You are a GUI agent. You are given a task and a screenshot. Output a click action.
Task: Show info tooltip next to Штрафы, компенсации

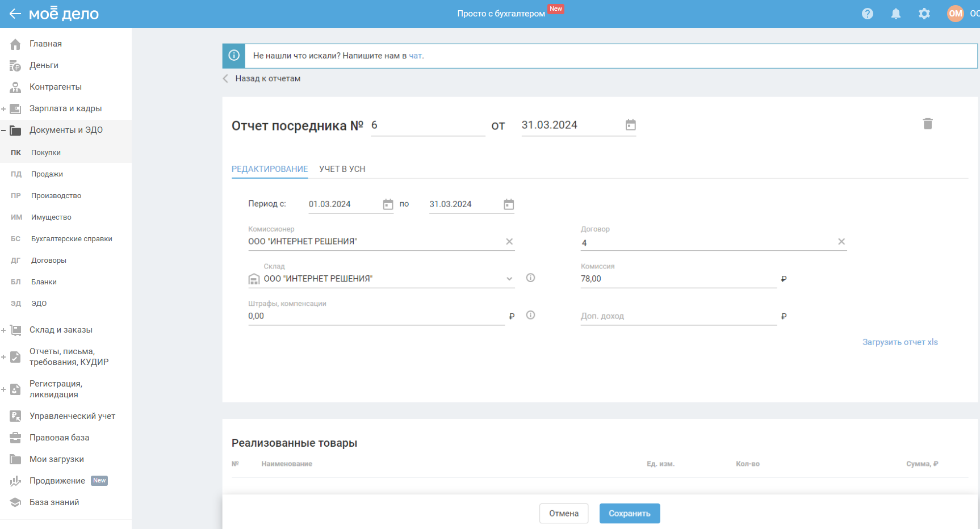click(x=530, y=316)
